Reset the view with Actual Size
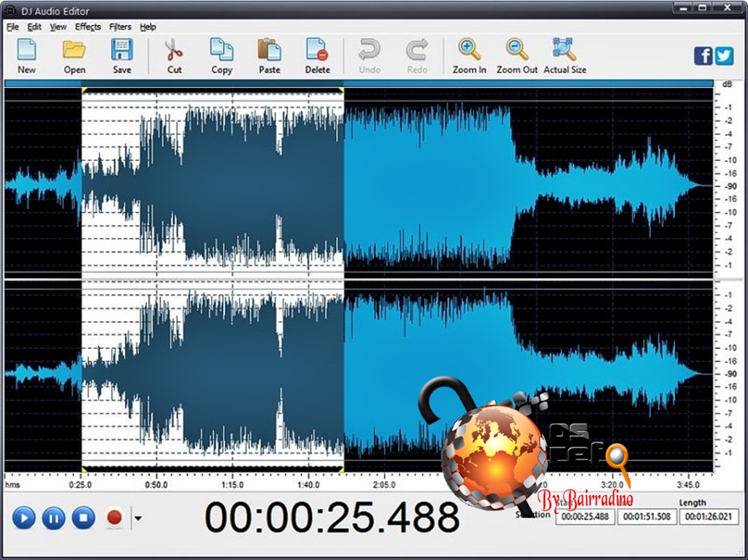Screen dimensions: 748x560 click(565, 55)
